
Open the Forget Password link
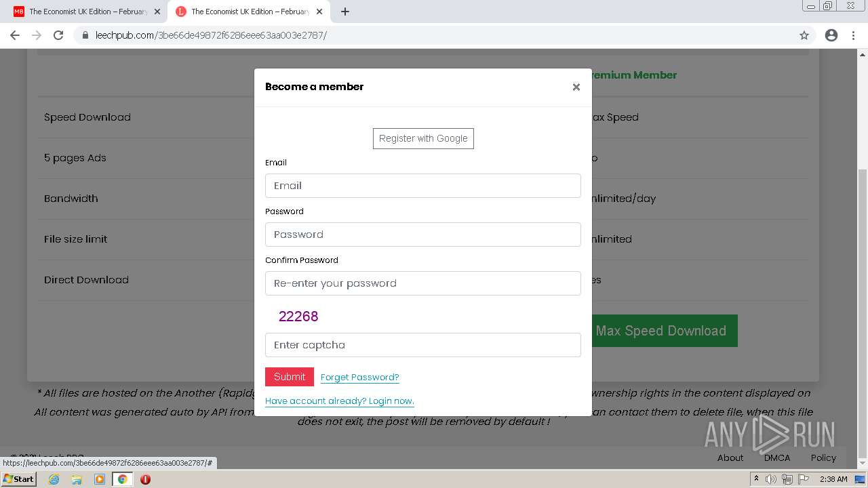359,378
